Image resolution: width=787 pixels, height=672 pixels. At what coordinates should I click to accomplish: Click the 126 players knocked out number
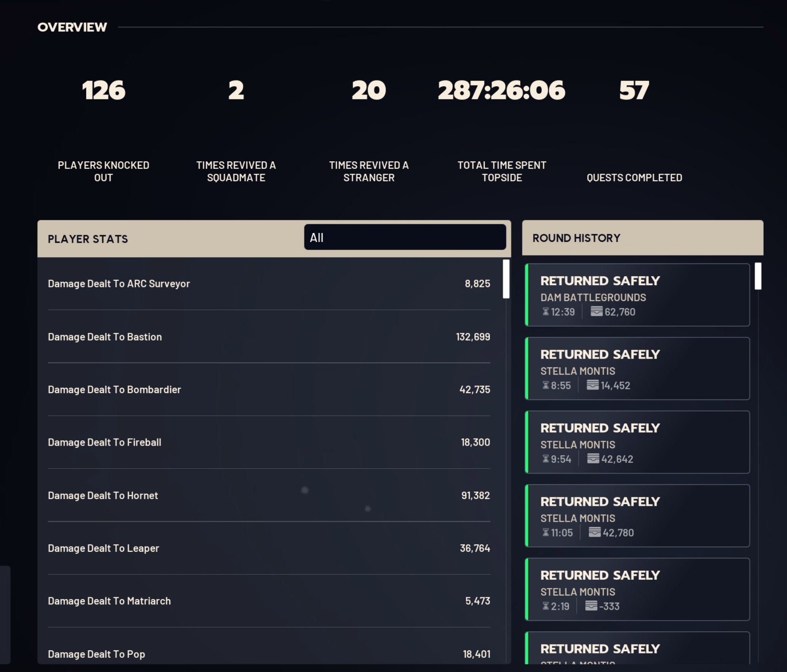(104, 90)
